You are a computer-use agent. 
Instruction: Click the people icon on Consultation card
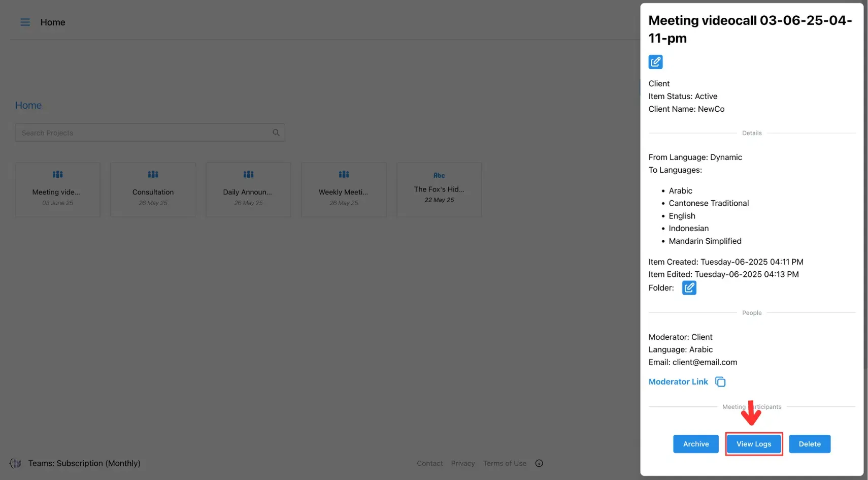[153, 174]
